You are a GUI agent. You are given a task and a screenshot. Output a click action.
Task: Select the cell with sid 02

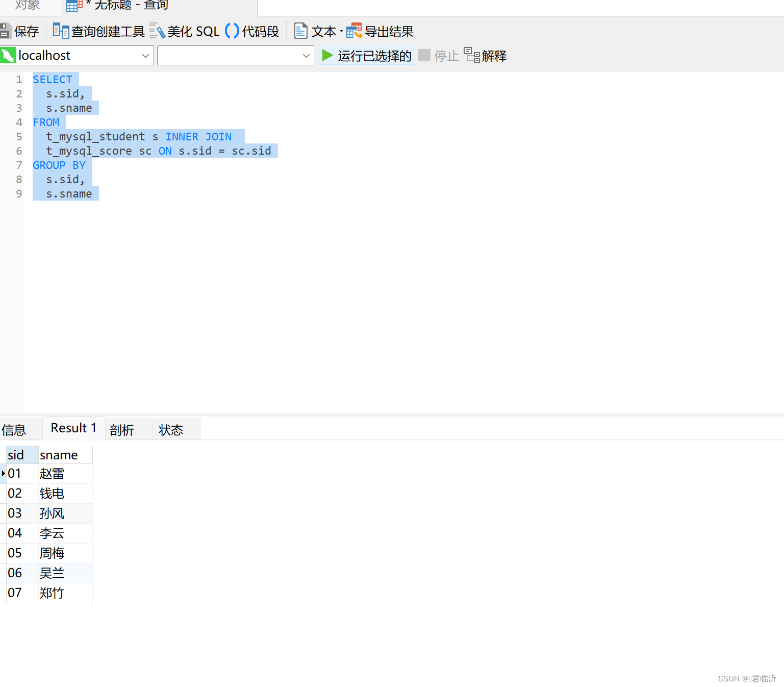coord(22,494)
